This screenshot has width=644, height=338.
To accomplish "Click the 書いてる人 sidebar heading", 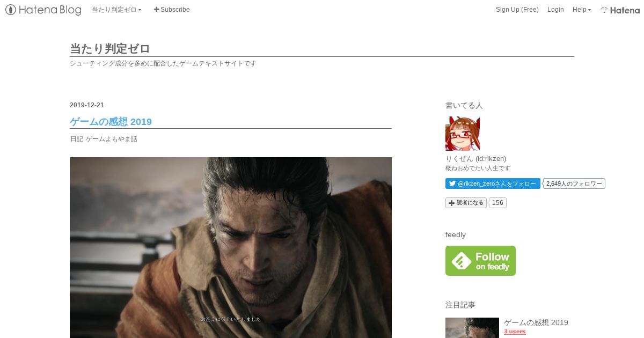I will point(464,105).
